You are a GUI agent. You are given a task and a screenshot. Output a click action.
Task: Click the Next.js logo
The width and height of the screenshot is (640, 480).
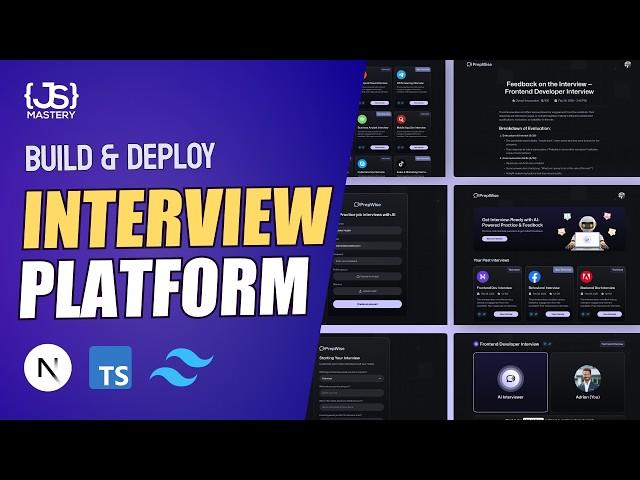(48, 367)
